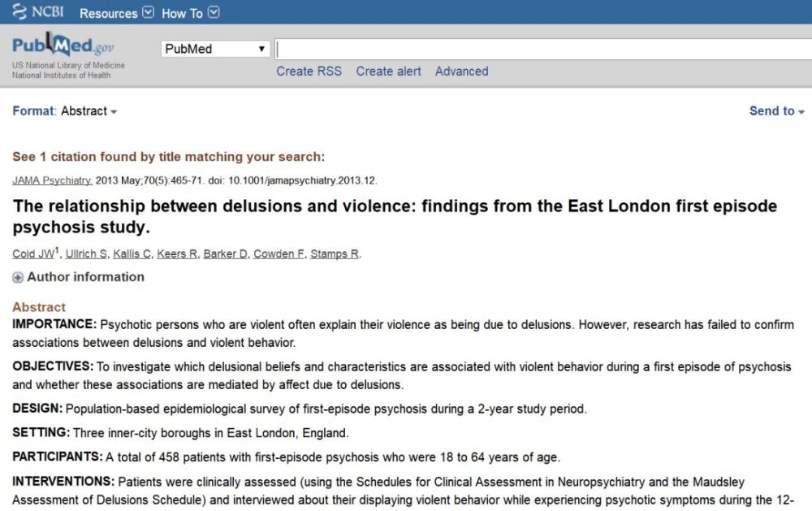
Task: Open author Stamps R link
Action: (335, 254)
